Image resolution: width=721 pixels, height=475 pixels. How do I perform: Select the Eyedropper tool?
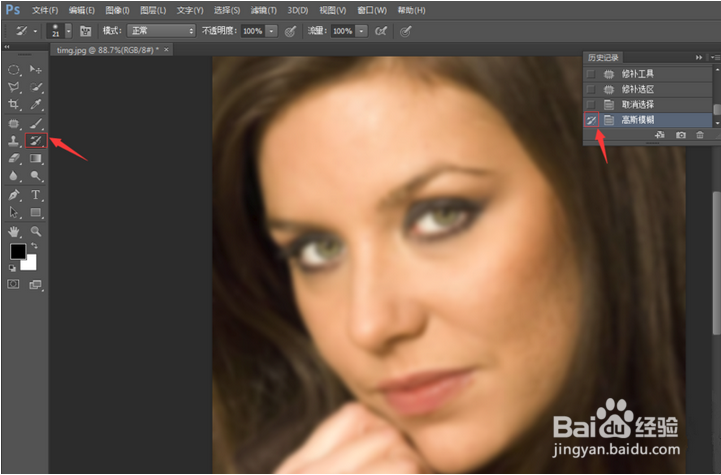coord(35,104)
